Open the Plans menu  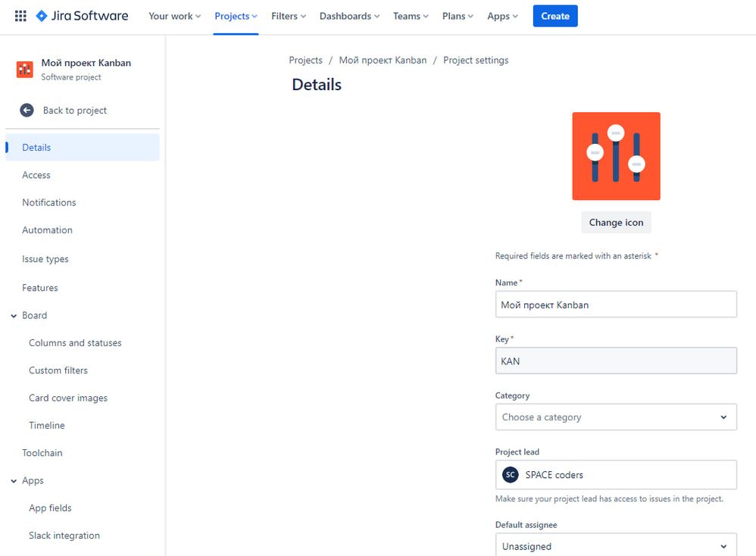tap(458, 16)
